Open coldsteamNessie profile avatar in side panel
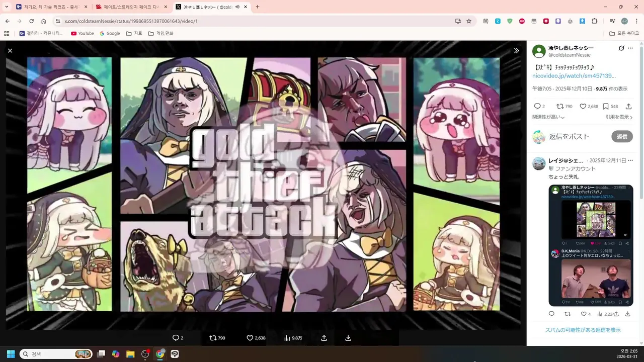Image resolution: width=644 pixels, height=362 pixels. 539,51
